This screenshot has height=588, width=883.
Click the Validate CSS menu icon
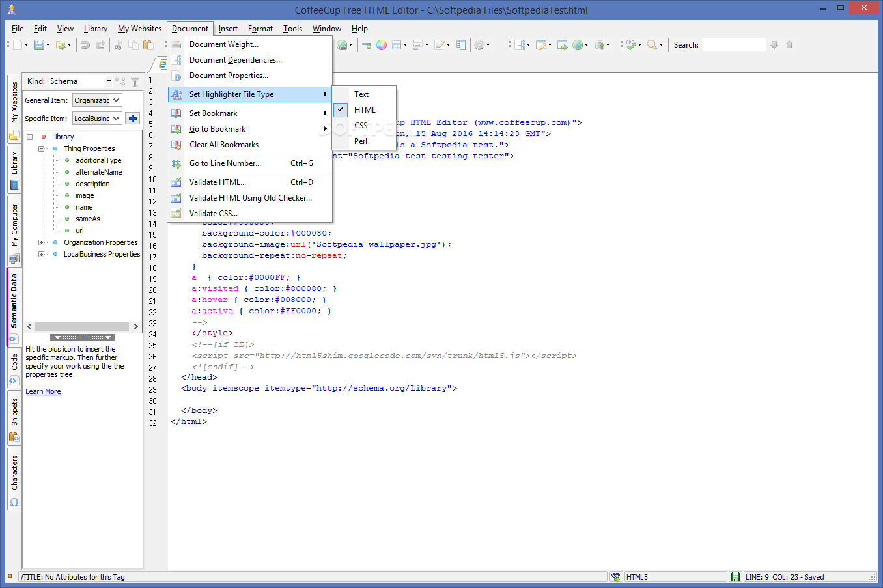click(176, 214)
